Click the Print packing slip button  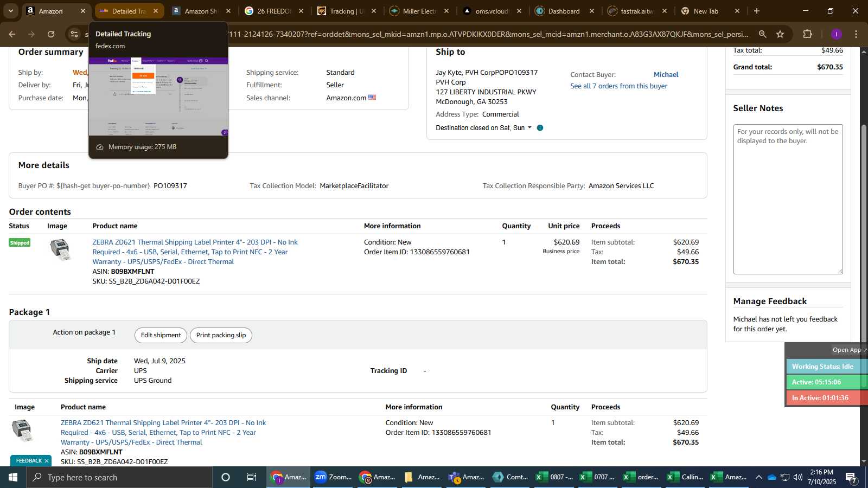[221, 335]
